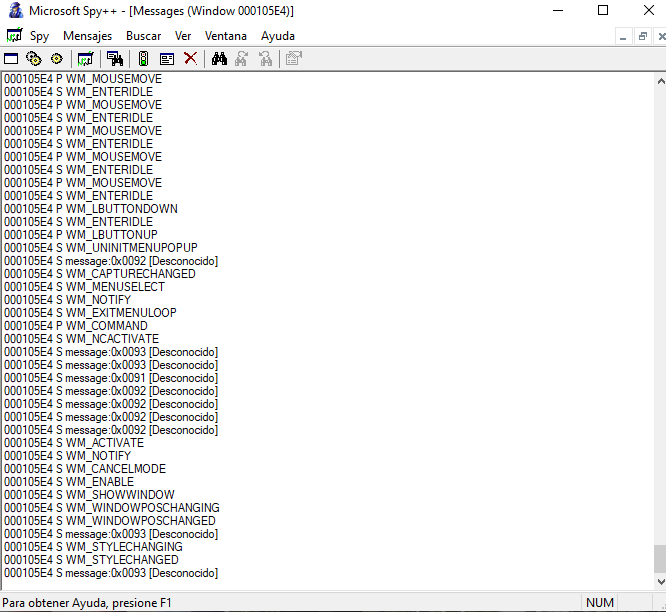Click status text 'Para obtener Ayuda, presione F1'
670x612 pixels.
[87, 603]
